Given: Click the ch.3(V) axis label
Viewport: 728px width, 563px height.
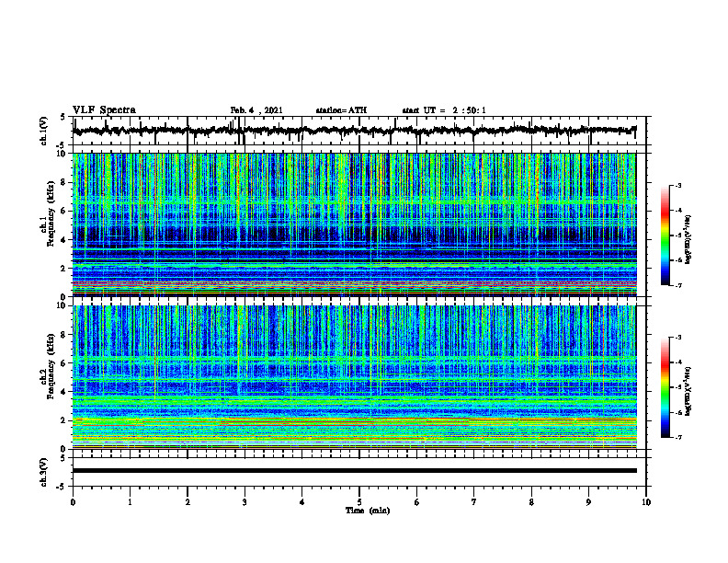Looking at the screenshot, I should pos(43,472).
